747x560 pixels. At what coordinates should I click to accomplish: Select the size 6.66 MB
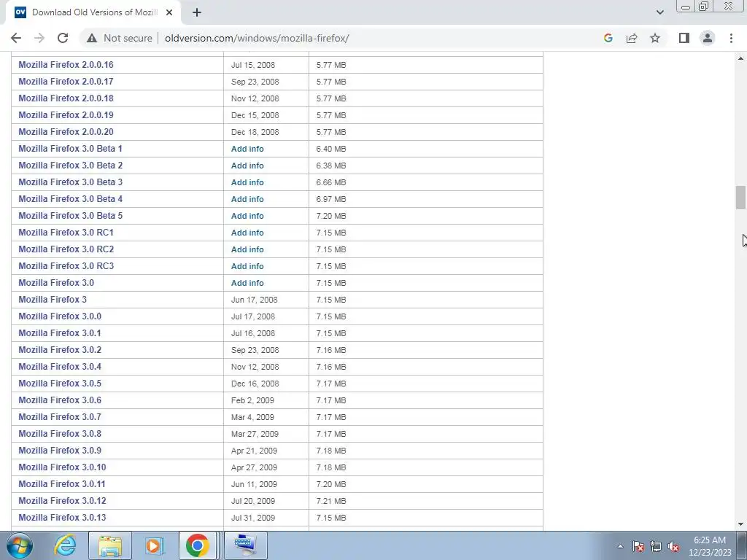(x=331, y=182)
